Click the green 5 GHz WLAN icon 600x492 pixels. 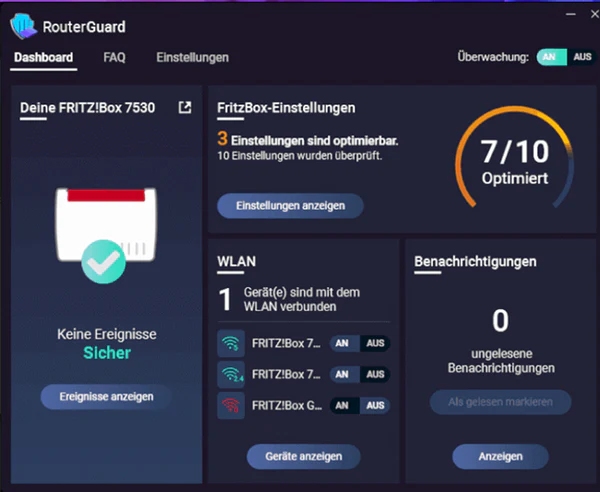click(x=231, y=344)
